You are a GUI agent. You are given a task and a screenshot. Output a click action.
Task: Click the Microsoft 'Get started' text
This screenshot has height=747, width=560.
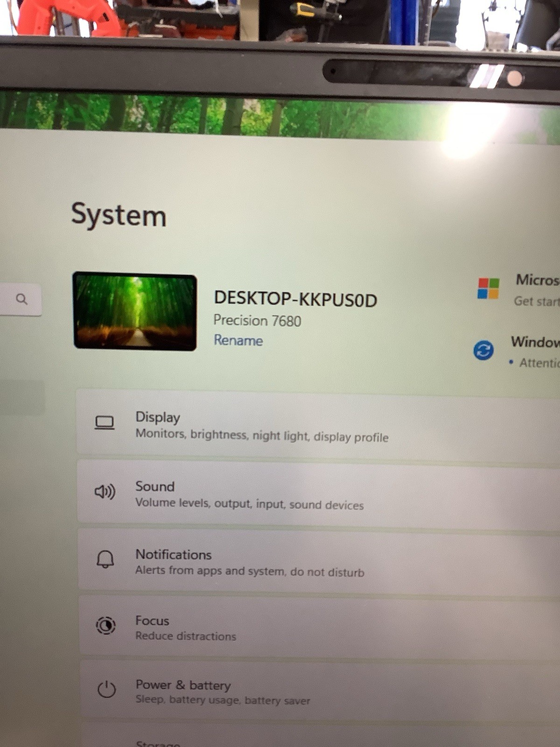pyautogui.click(x=536, y=301)
